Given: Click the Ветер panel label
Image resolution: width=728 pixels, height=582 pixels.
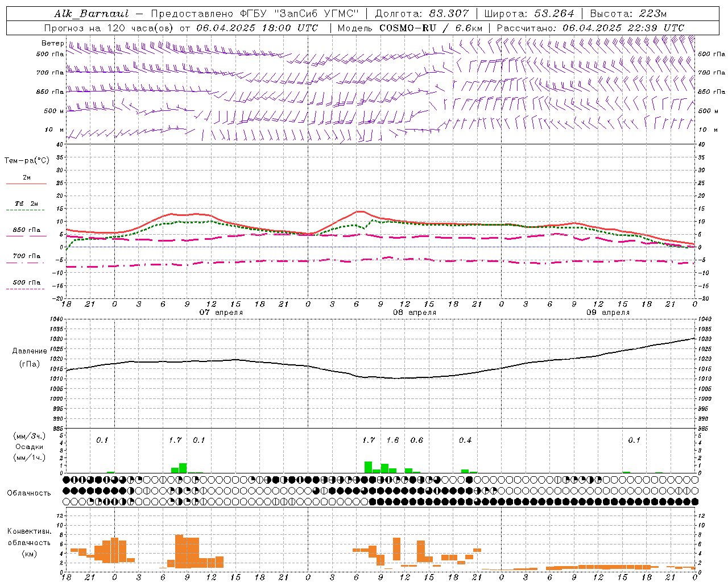Looking at the screenshot, I should click(x=52, y=43).
